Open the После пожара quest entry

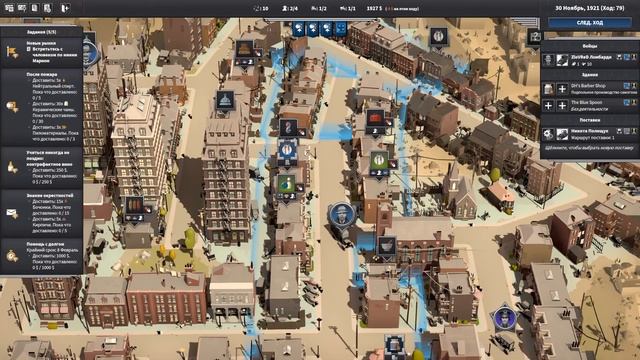coord(41,107)
